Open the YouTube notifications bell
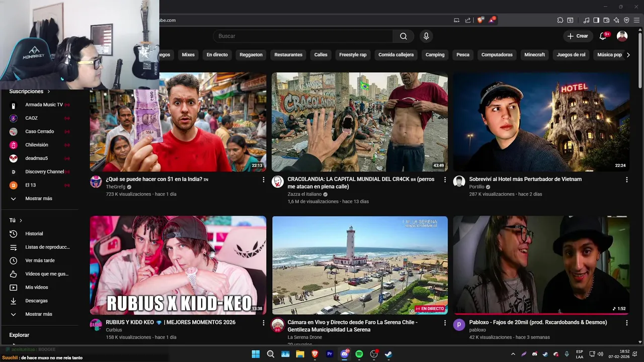Image resolution: width=644 pixels, height=362 pixels. (x=603, y=36)
